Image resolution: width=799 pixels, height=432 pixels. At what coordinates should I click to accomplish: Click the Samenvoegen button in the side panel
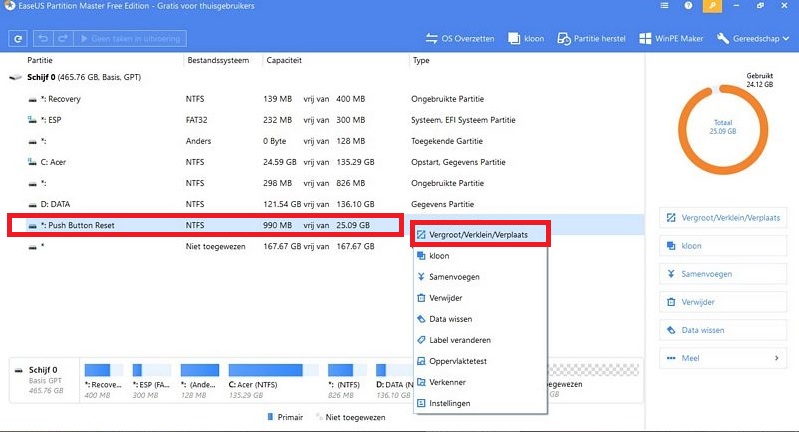coord(723,274)
